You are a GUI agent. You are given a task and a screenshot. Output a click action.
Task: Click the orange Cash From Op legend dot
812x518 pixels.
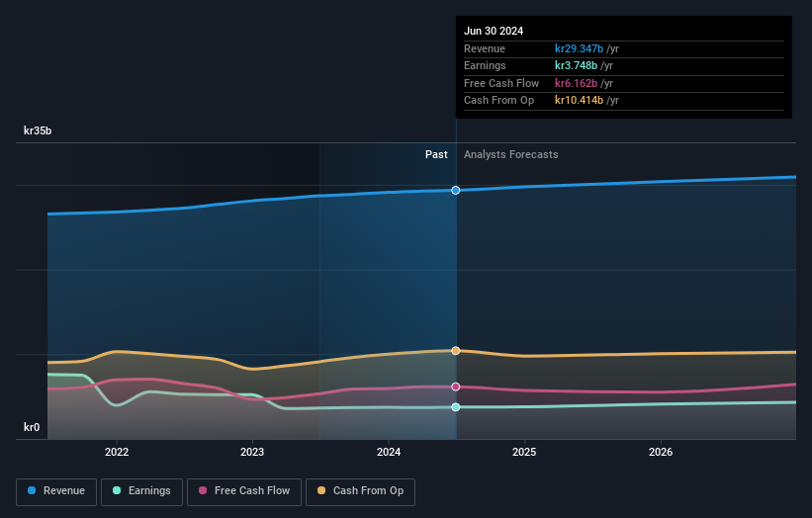(321, 490)
